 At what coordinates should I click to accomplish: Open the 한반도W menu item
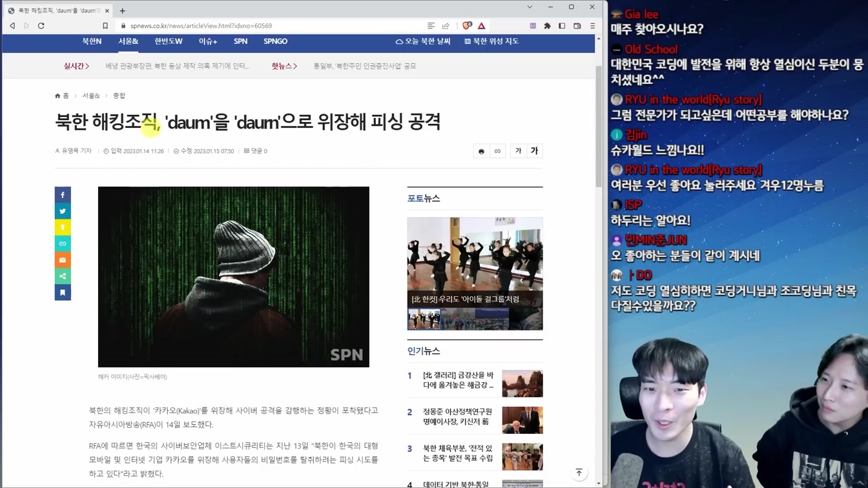[x=168, y=41]
